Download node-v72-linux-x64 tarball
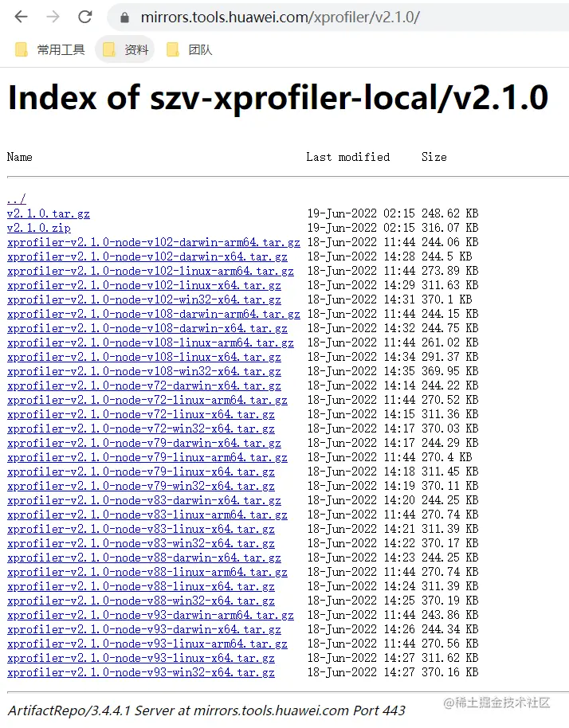Image resolution: width=569 pixels, height=728 pixels. click(141, 415)
